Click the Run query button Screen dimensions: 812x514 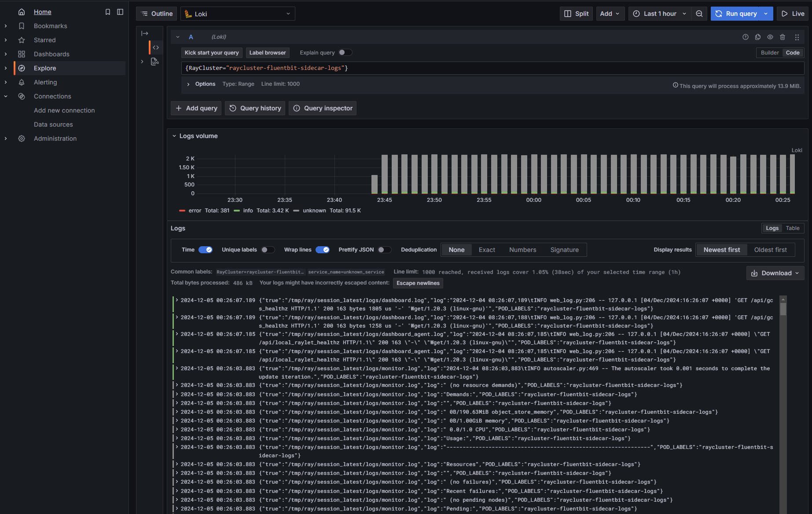[x=736, y=14]
